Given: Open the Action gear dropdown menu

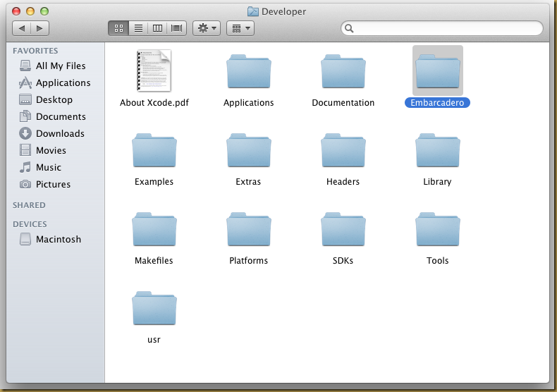Looking at the screenshot, I should (207, 28).
